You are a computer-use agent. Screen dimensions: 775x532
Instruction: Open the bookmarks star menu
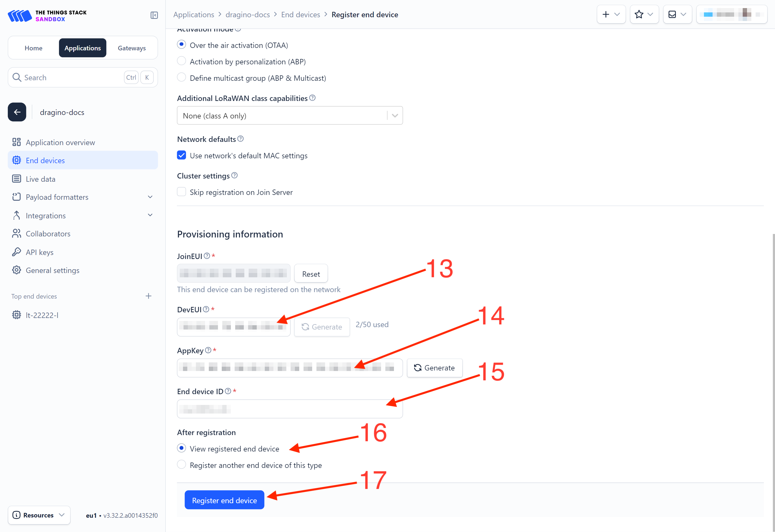coord(644,14)
